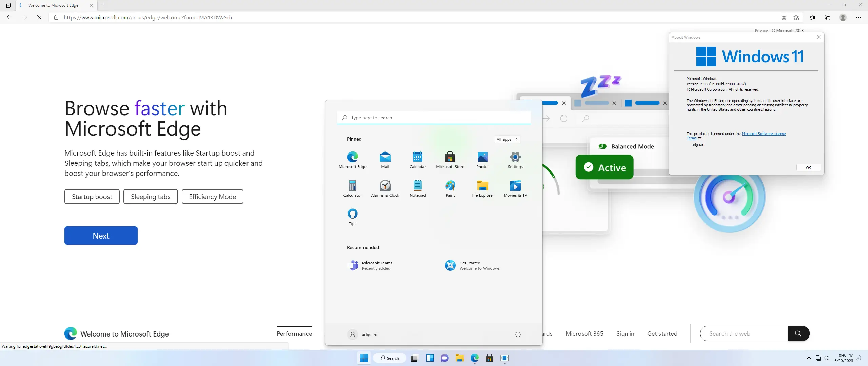Select the Efficiency Mode option
This screenshot has width=868, height=366.
pyautogui.click(x=212, y=197)
